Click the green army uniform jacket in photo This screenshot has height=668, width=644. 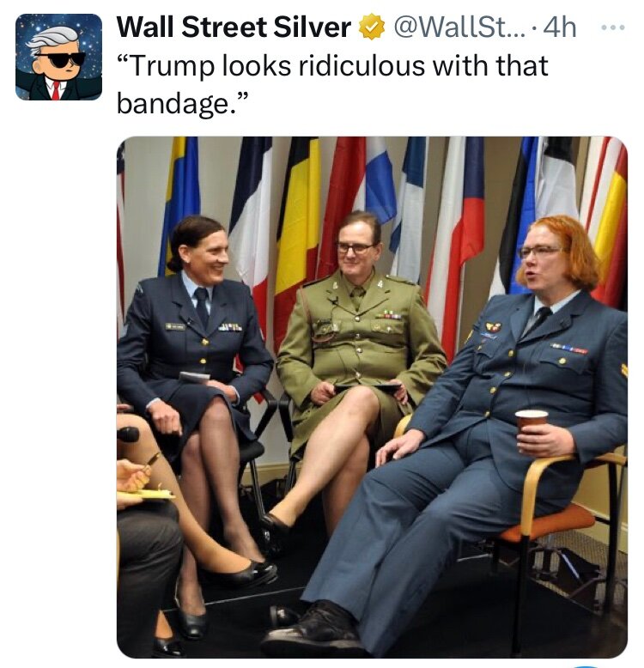358,332
